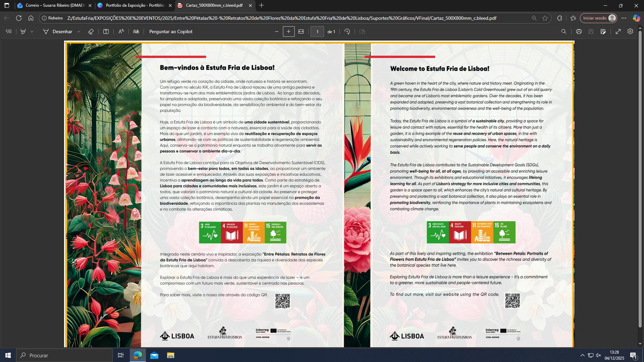Print the PDF document
Image resolution: width=644 pixels, height=362 pixels.
tap(579, 32)
